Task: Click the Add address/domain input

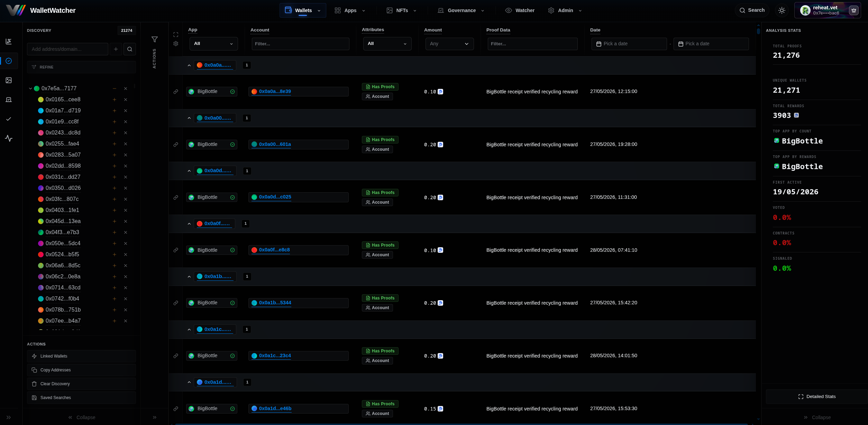Action: point(67,49)
